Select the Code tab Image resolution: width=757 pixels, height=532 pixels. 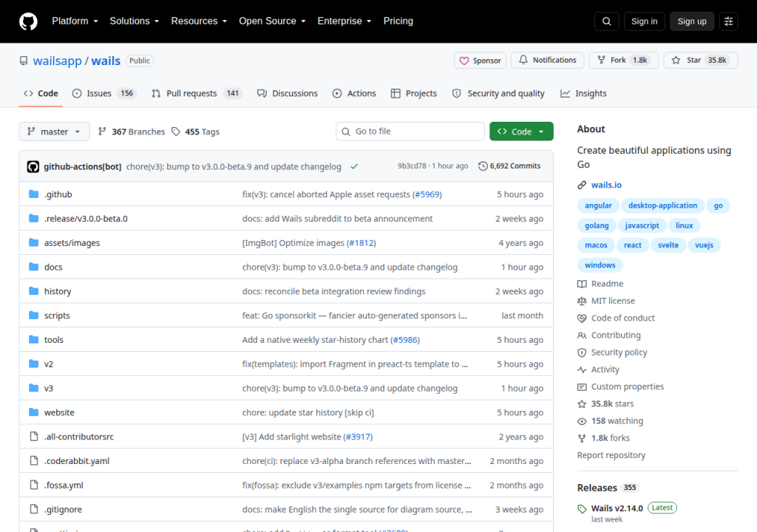41,94
